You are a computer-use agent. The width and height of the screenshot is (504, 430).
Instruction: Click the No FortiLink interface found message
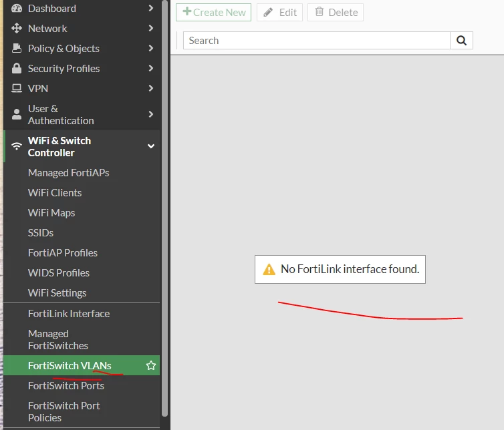click(340, 269)
